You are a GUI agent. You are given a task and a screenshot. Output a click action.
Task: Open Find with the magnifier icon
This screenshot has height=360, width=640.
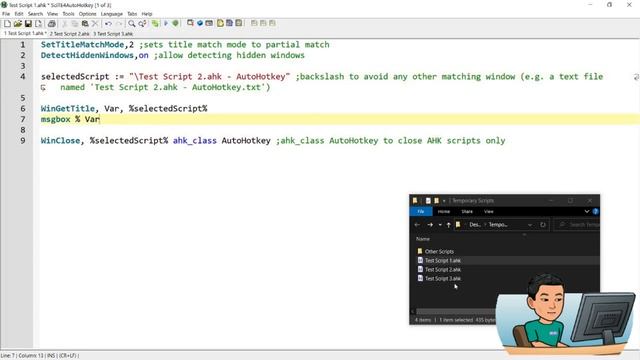click(132, 24)
